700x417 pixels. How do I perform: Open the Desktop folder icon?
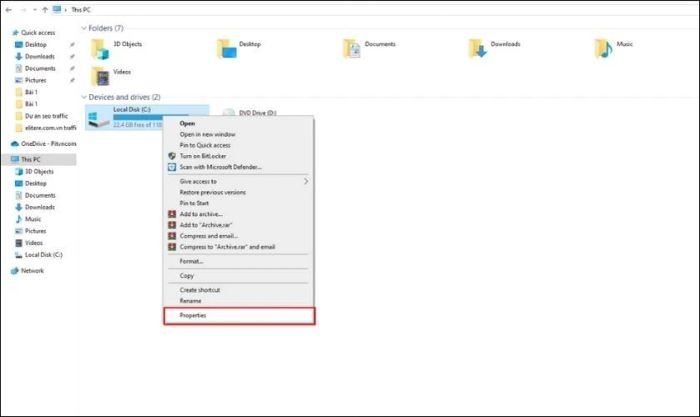pos(227,49)
